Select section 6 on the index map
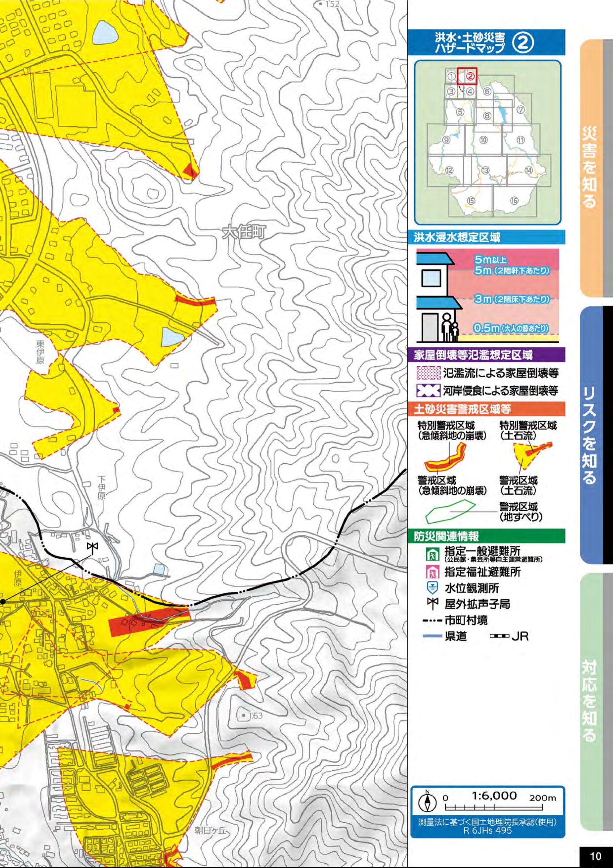 (x=487, y=91)
